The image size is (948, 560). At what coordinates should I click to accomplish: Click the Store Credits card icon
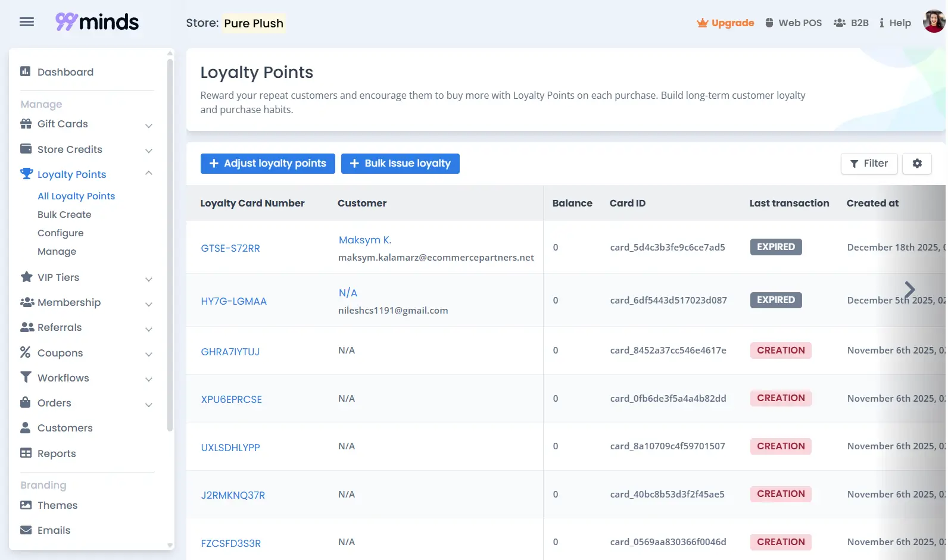[26, 149]
